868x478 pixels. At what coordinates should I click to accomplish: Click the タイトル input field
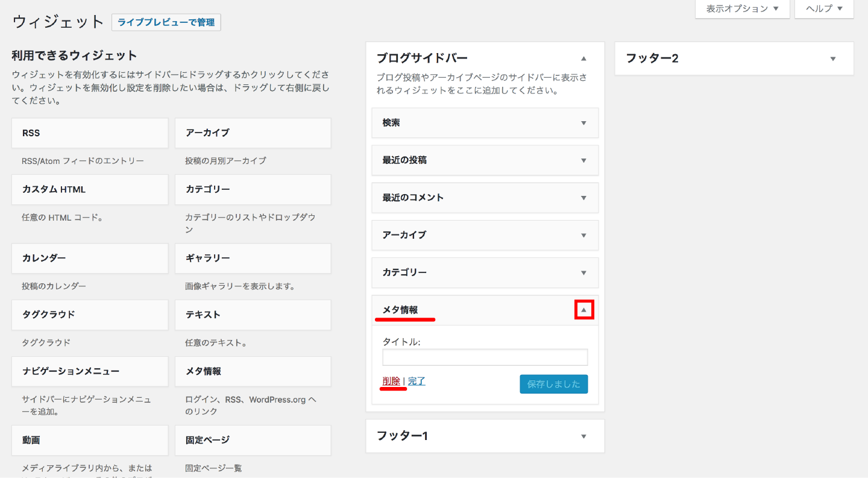pyautogui.click(x=485, y=357)
